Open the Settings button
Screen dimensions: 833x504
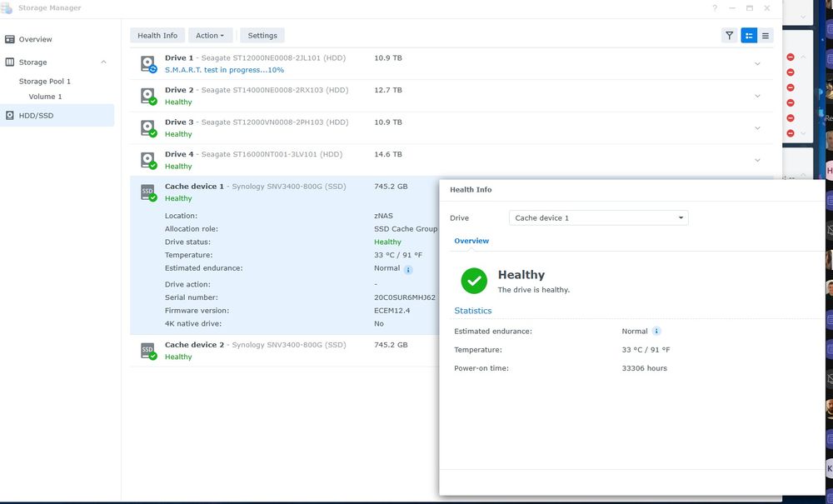click(x=262, y=36)
